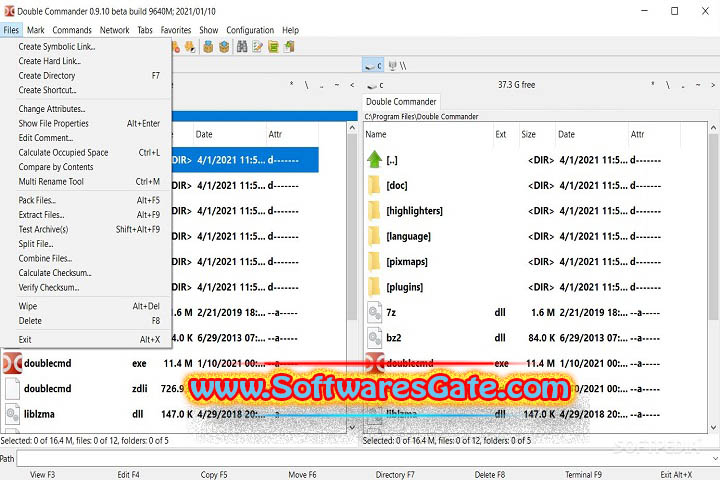Select the Double Commander panel tab

[x=401, y=102]
